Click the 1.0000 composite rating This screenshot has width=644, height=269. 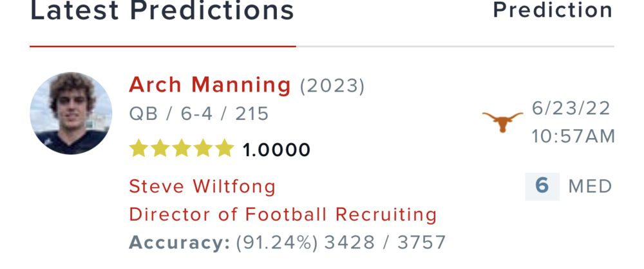click(x=276, y=150)
